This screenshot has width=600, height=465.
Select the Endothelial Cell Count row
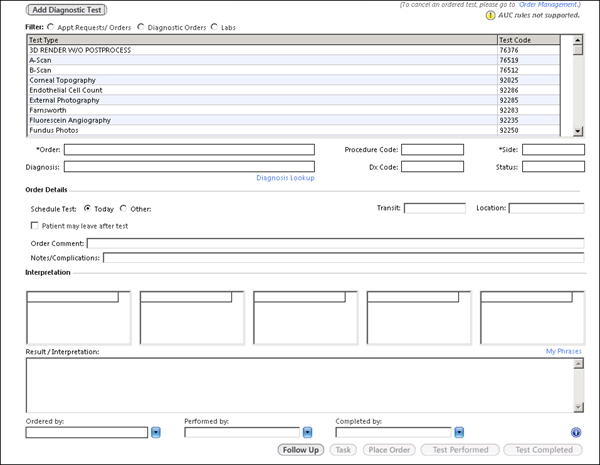pyautogui.click(x=294, y=90)
